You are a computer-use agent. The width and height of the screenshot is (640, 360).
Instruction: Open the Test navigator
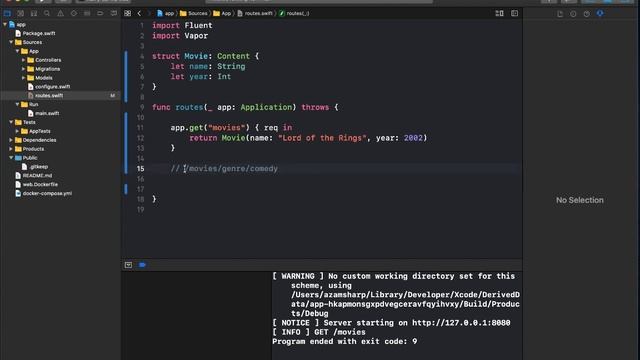click(x=74, y=13)
